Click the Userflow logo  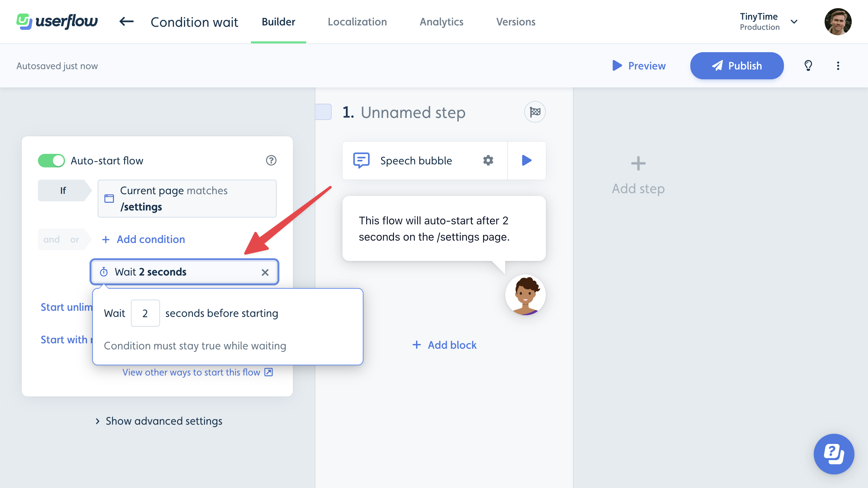point(57,22)
